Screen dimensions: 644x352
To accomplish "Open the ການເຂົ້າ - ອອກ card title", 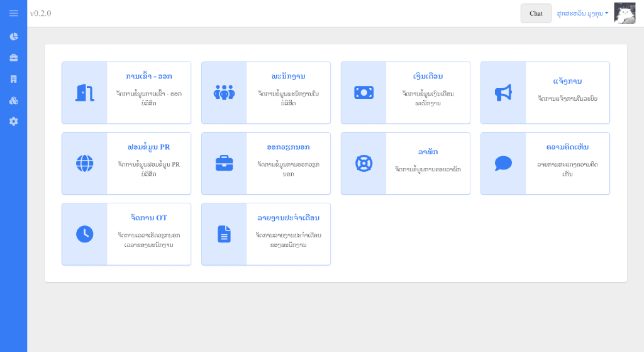I will point(148,76).
